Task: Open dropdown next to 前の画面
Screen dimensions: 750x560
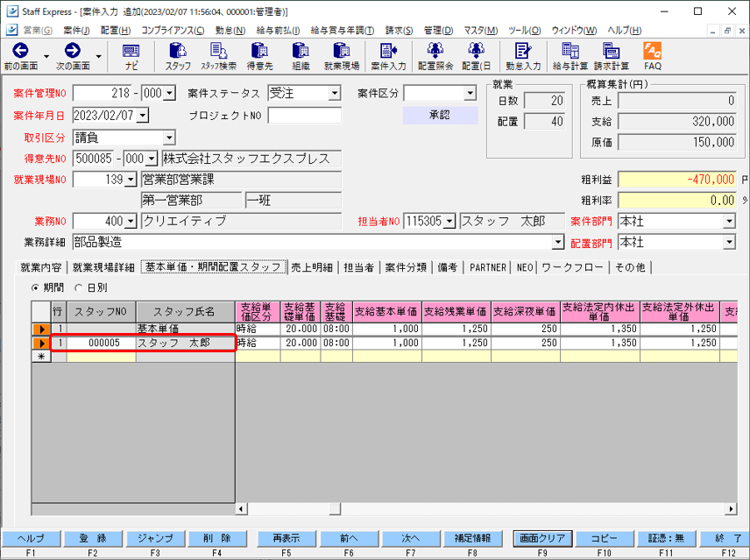Action: point(46,56)
